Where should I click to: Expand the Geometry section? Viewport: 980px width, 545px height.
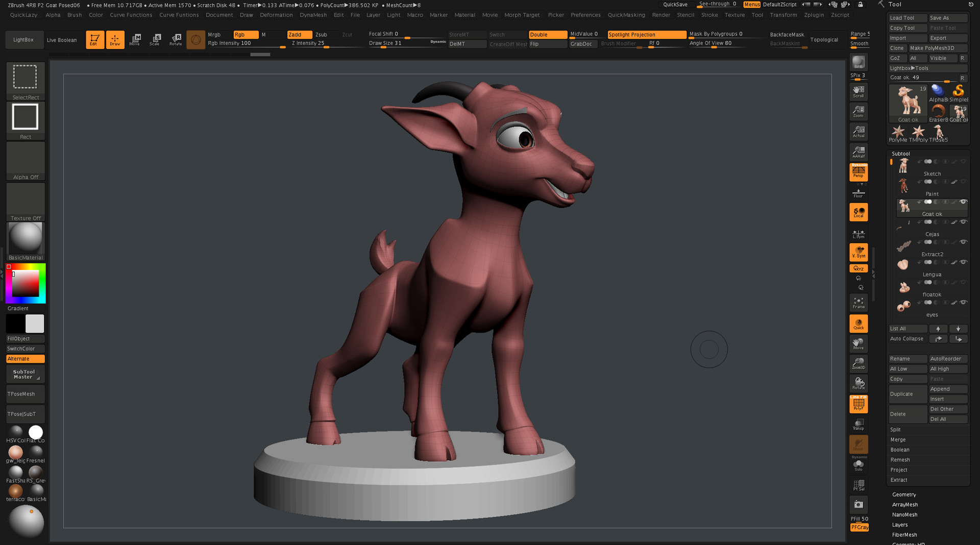[904, 494]
